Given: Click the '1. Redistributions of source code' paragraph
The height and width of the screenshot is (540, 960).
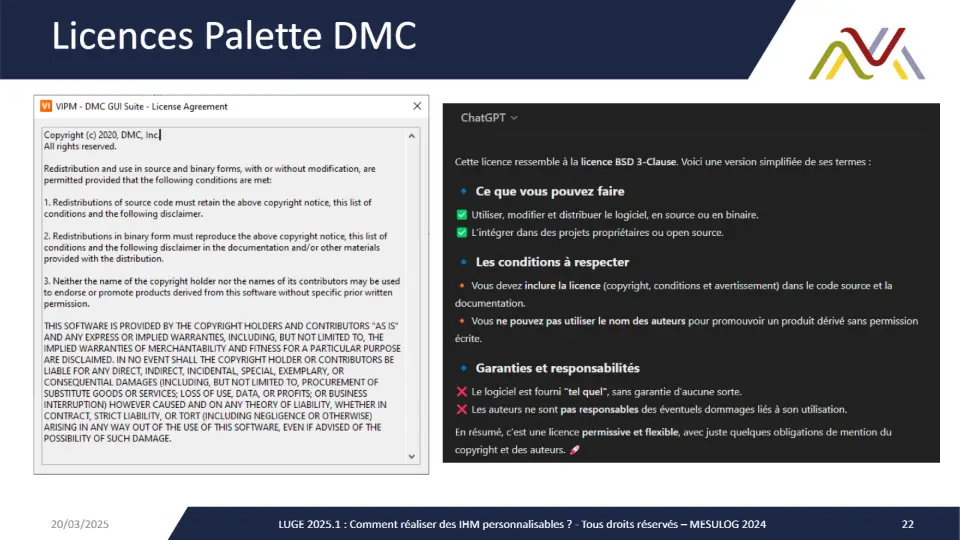Looking at the screenshot, I should click(208, 208).
